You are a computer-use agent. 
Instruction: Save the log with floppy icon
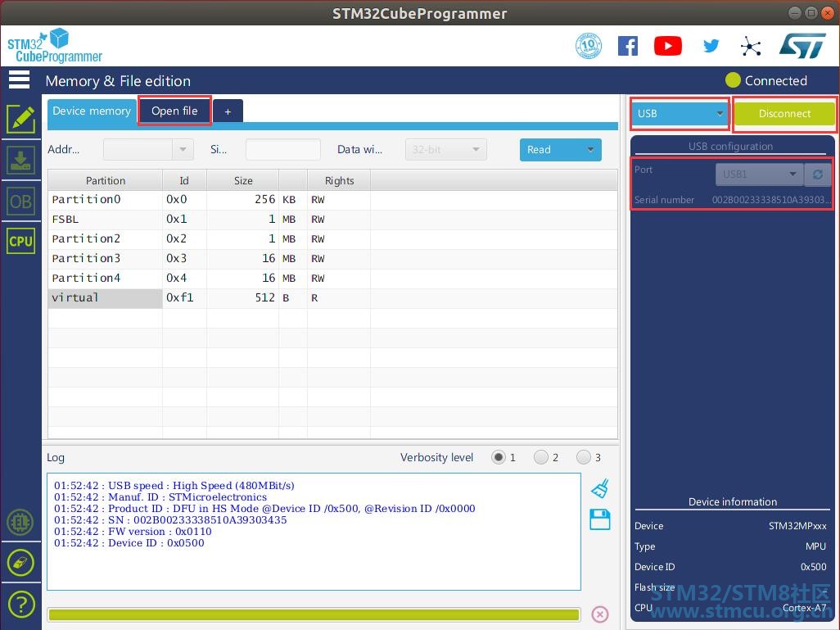[600, 519]
